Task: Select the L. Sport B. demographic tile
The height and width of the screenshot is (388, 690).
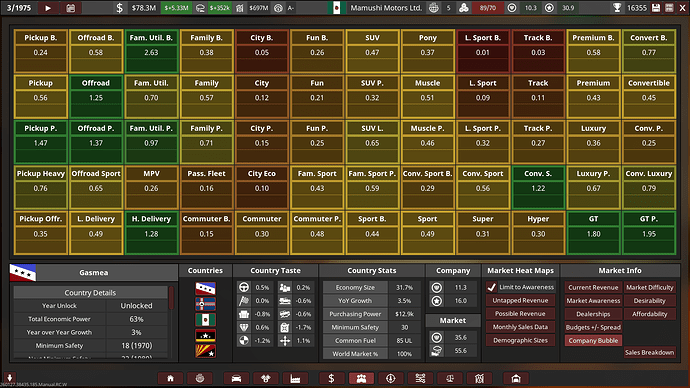Action: [x=483, y=51]
